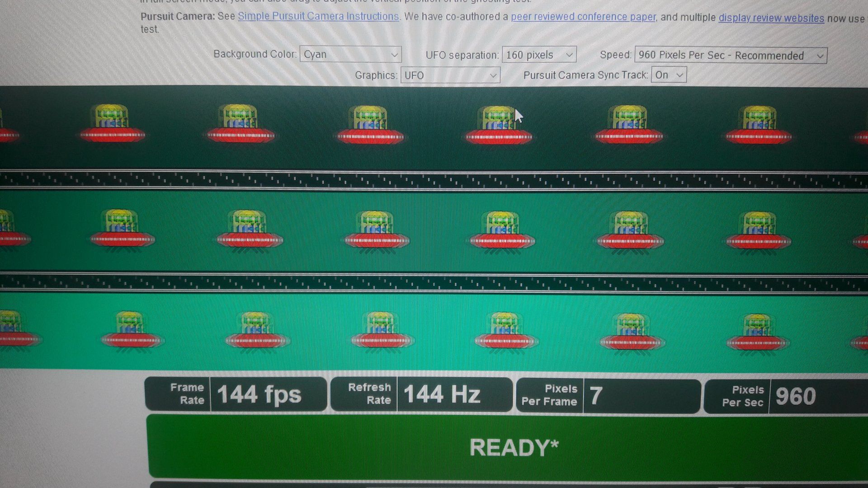The image size is (868, 488).
Task: Click the UFO under the mouse cursor
Action: (499, 125)
